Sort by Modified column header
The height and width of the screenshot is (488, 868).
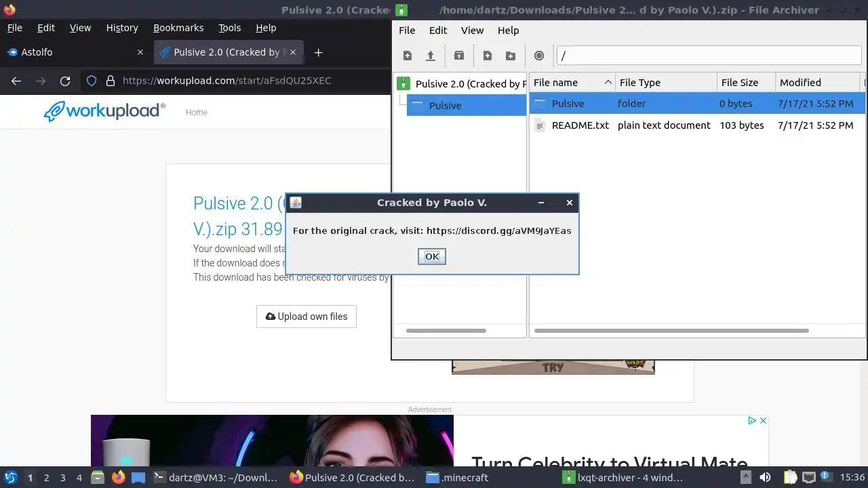818,83
